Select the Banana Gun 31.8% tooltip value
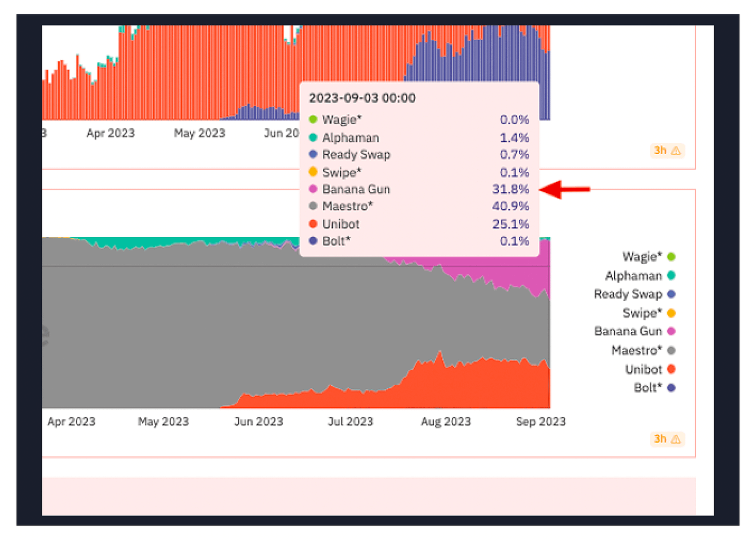The image size is (756, 541). (x=511, y=190)
